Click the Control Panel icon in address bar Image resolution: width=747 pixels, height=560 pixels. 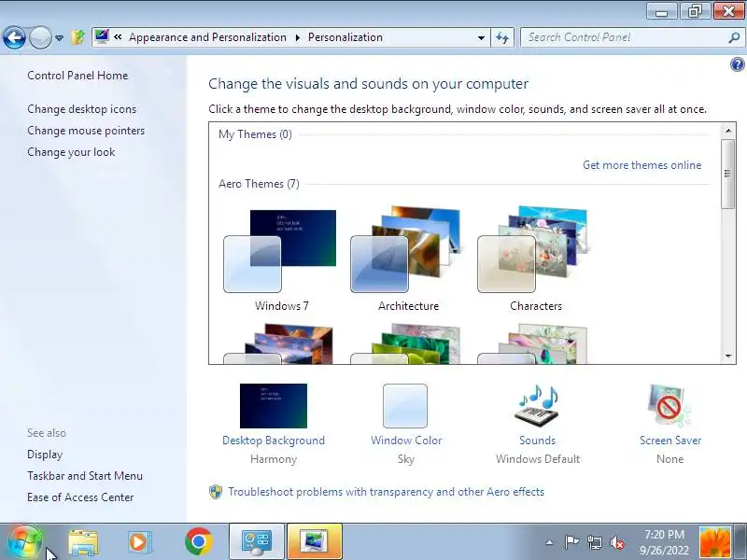click(x=102, y=36)
